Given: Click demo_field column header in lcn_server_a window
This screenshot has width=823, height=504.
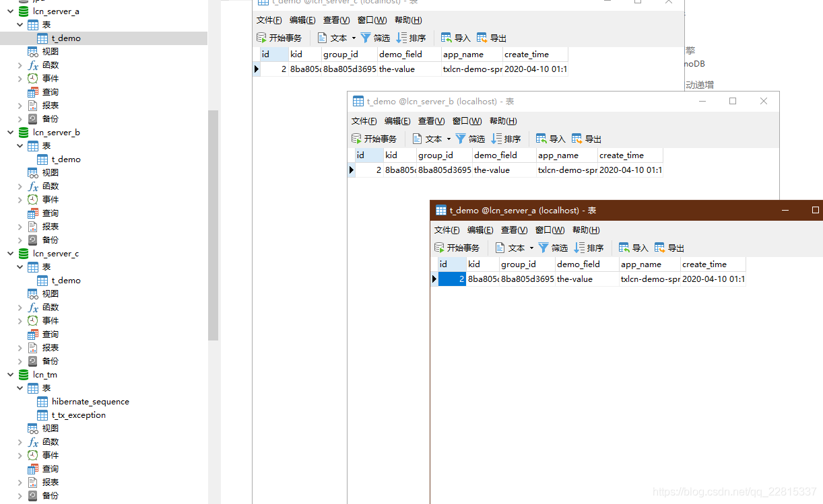Looking at the screenshot, I should [587, 264].
